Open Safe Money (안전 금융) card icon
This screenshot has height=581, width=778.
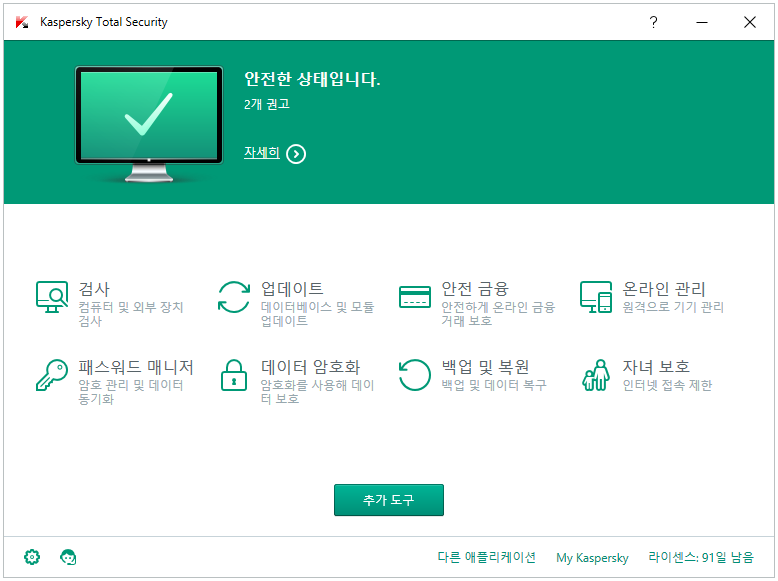(415, 297)
